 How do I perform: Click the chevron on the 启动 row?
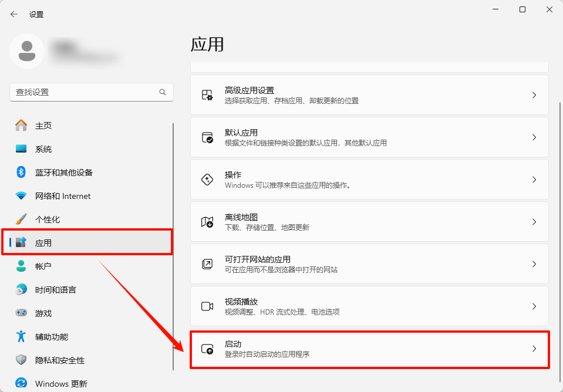[x=534, y=349]
